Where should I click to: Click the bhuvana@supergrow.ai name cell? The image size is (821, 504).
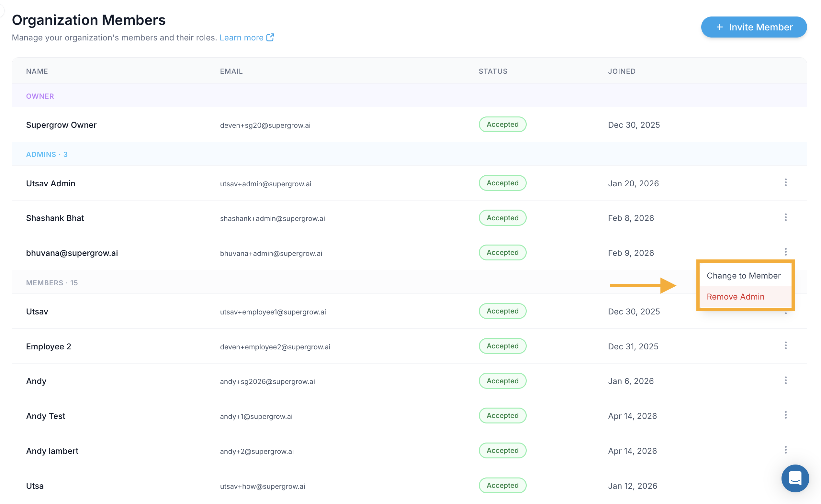pos(72,253)
